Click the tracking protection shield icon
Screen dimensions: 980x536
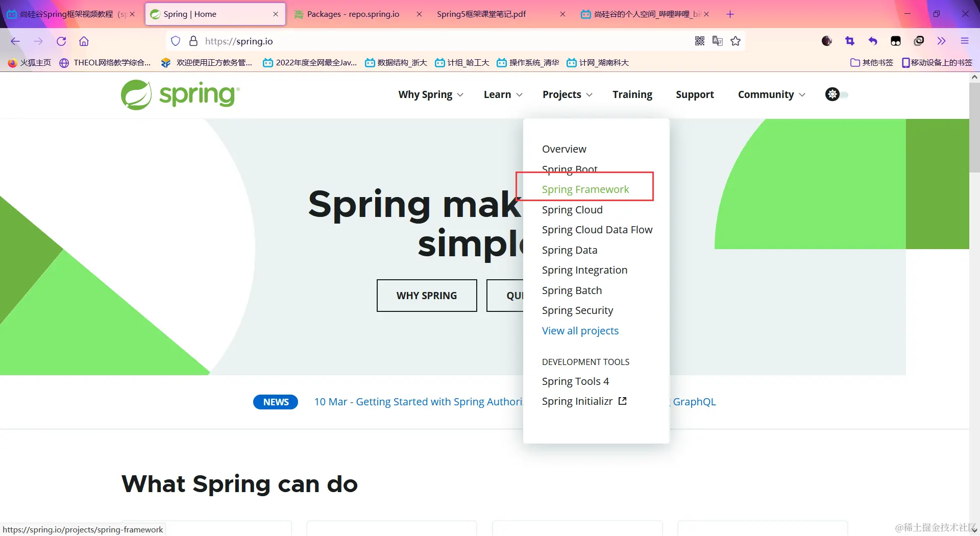pos(176,41)
